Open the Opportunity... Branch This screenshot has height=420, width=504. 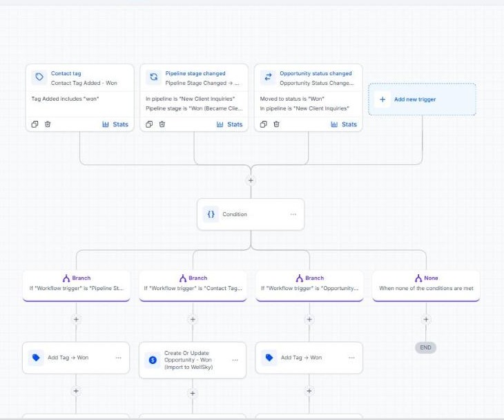pyautogui.click(x=309, y=286)
